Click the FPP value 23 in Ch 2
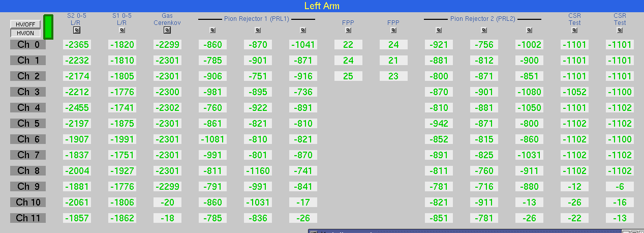This screenshot has width=644, height=233. 393,76
